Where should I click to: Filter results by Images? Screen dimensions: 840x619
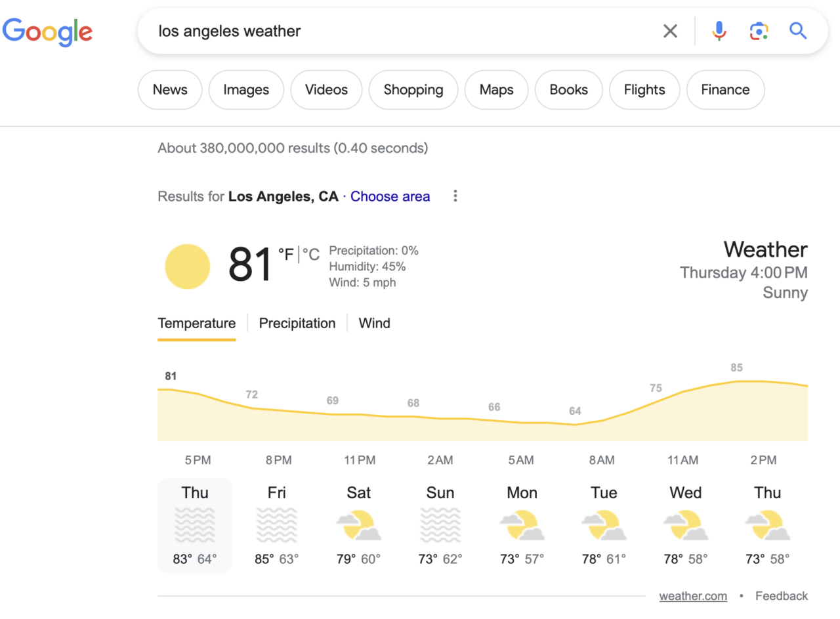[x=246, y=90]
